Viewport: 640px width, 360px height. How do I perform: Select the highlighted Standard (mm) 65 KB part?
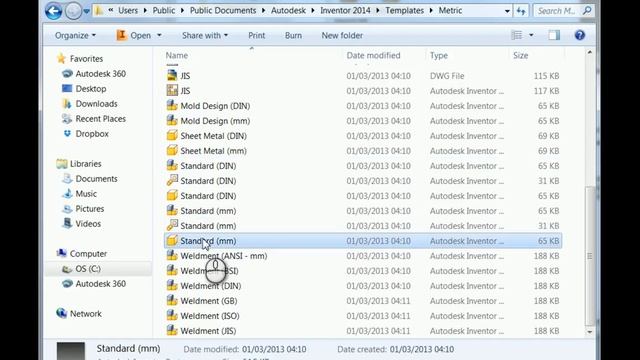pyautogui.click(x=363, y=241)
